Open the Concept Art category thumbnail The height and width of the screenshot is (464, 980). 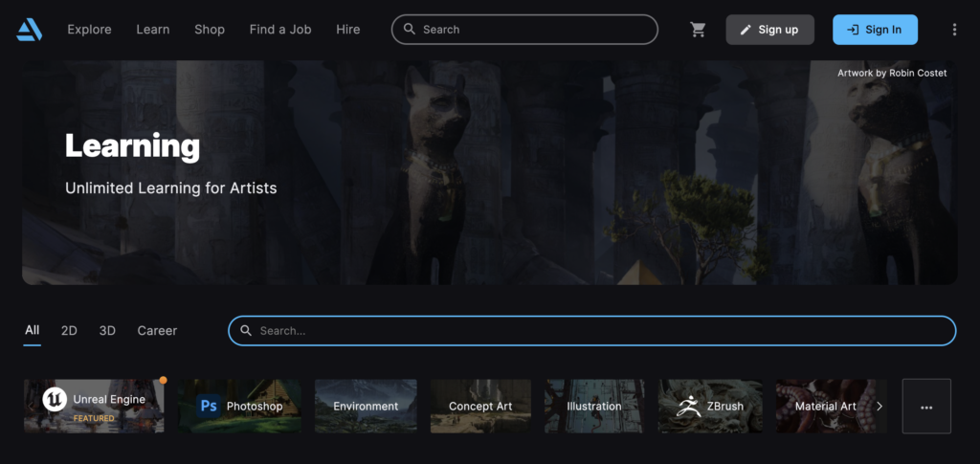click(x=480, y=406)
